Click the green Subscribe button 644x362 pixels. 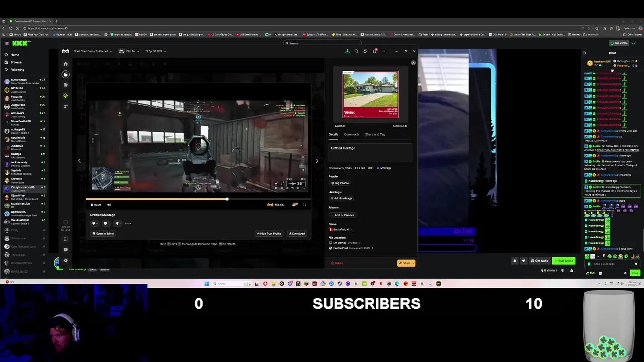click(x=563, y=261)
